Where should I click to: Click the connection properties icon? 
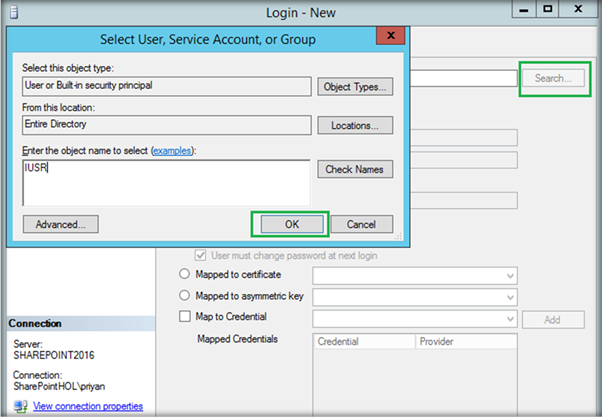(20, 406)
